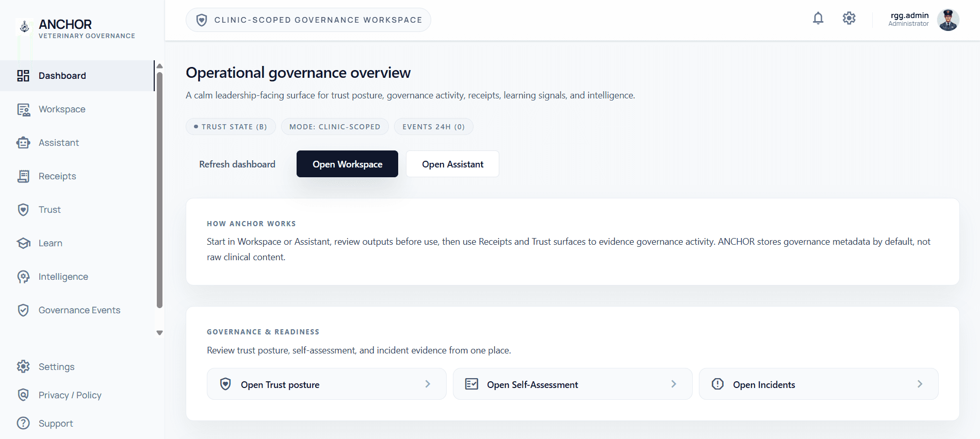Expand Open Self-Assessment chevron
980x439 pixels.
674,384
